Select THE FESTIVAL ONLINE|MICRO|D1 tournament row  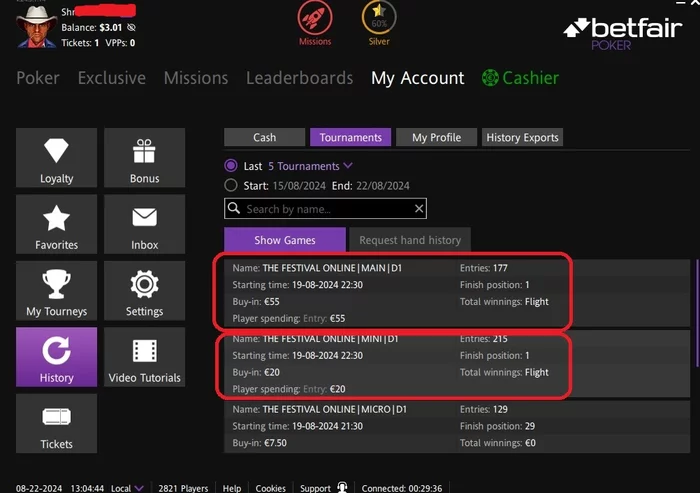pyautogui.click(x=457, y=426)
